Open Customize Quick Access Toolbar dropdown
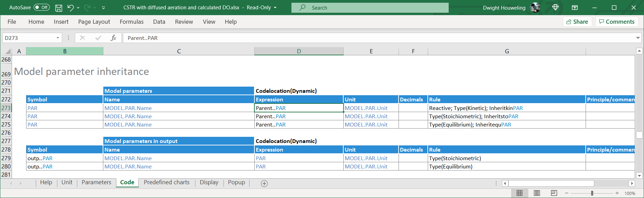Image resolution: width=644 pixels, height=198 pixels. pyautogui.click(x=103, y=8)
